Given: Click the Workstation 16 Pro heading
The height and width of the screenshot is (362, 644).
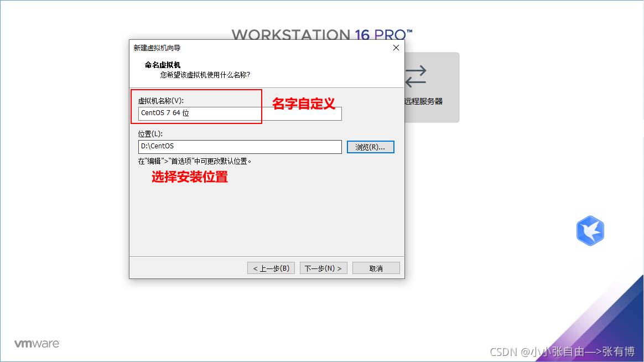Looking at the screenshot, I should click(321, 35).
